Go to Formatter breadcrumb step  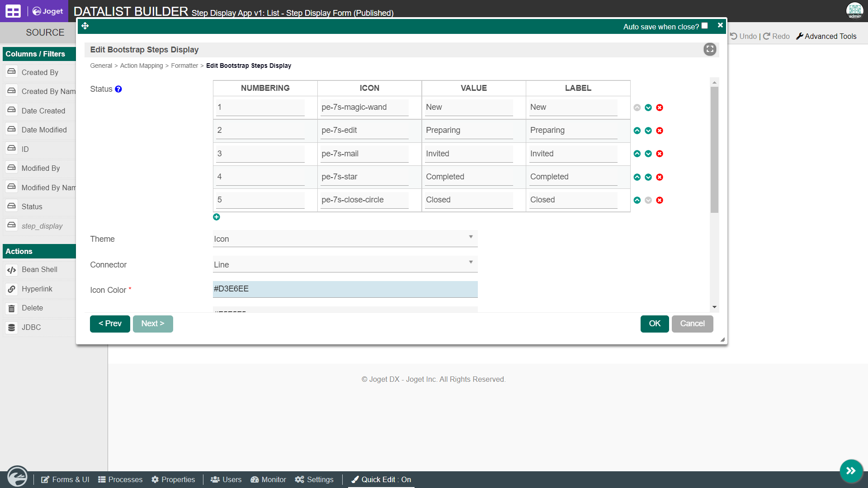(x=184, y=66)
